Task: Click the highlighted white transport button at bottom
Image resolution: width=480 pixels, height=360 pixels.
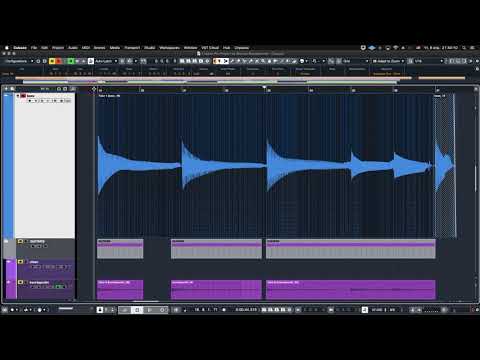Action: pos(136,310)
